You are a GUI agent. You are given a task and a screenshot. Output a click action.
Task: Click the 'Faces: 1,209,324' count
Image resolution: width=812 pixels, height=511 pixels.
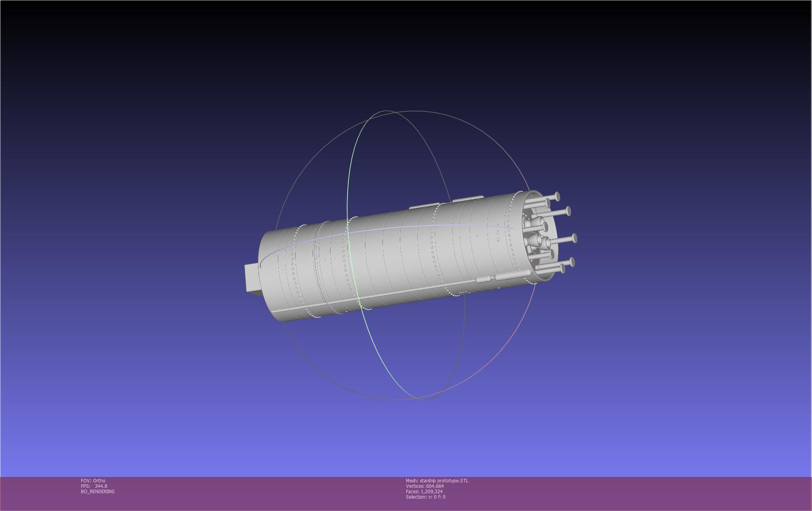coord(424,491)
